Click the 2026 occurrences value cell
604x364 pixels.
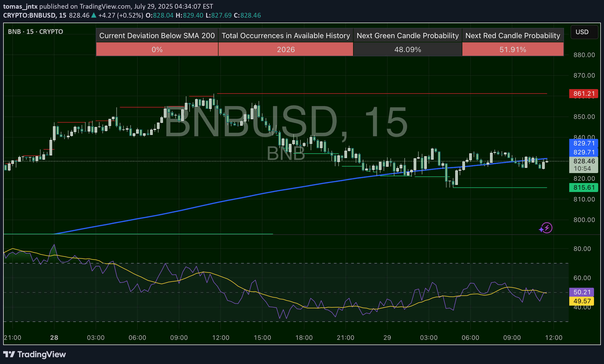(286, 49)
